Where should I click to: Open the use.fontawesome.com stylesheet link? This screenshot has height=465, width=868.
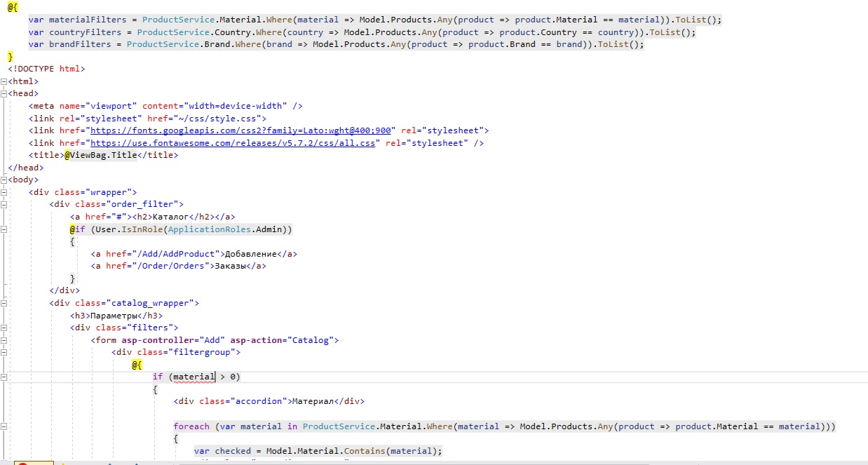pos(233,143)
